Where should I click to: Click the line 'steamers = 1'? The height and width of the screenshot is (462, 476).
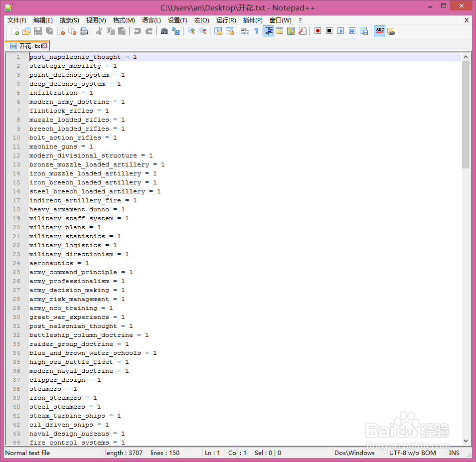53,389
